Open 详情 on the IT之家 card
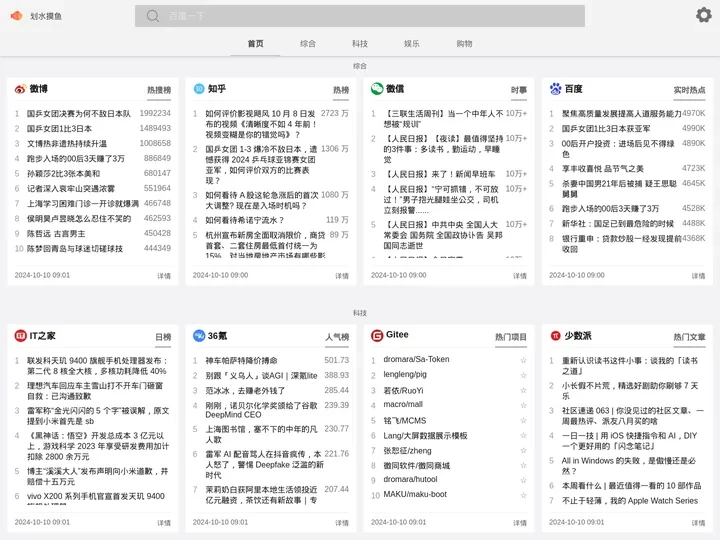720x540 pixels. pos(164,523)
